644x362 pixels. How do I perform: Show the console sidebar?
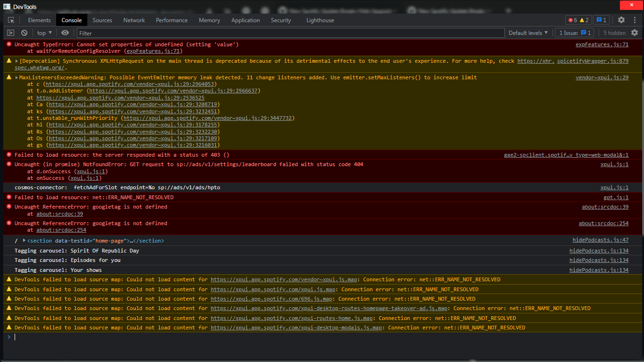pyautogui.click(x=10, y=33)
